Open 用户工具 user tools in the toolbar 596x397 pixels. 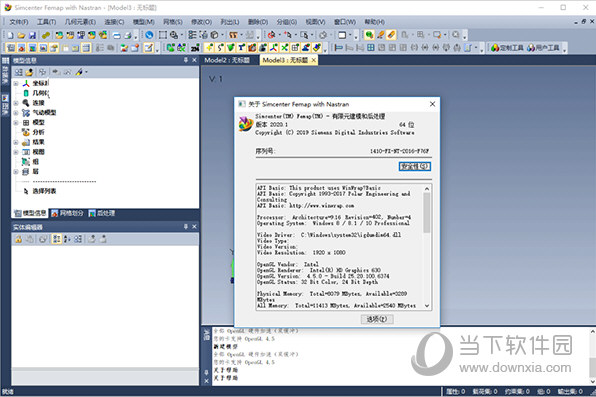[544, 48]
